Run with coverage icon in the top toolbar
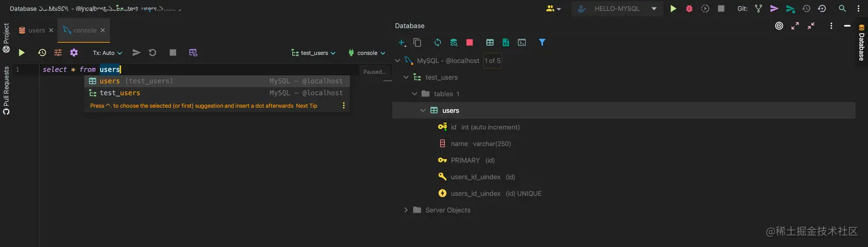 (x=706, y=9)
